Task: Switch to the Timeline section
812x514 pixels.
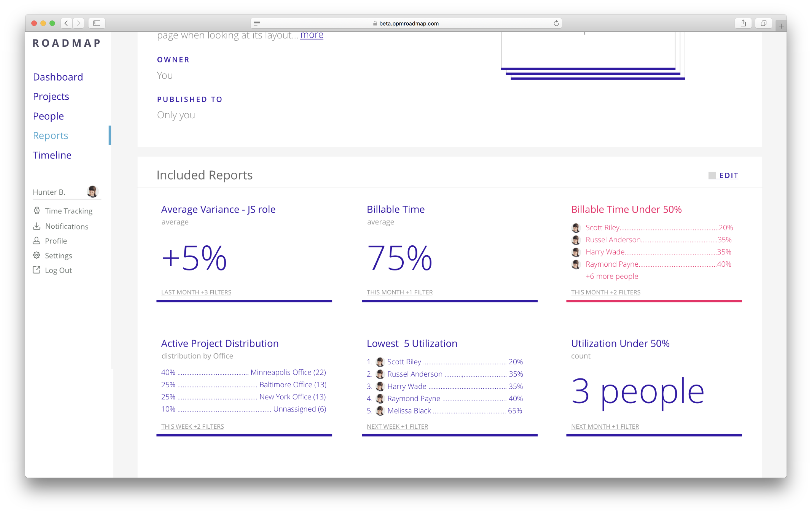Action: (x=52, y=155)
